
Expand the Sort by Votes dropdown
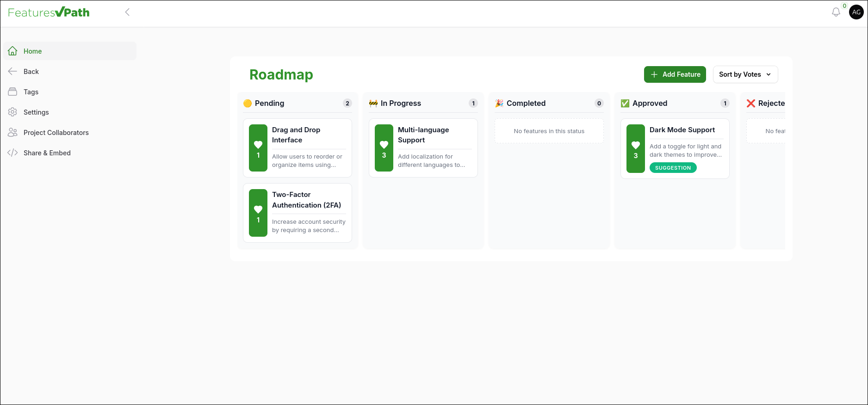pyautogui.click(x=745, y=74)
